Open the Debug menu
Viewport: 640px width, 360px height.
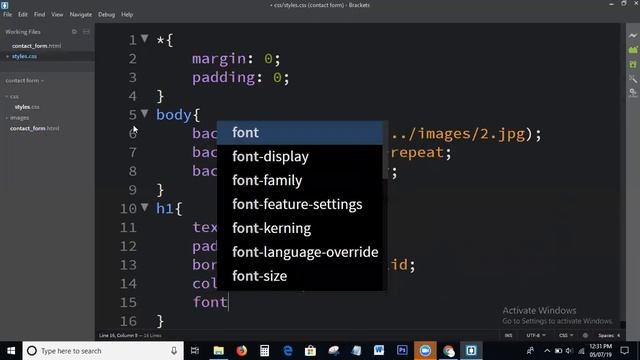(x=107, y=14)
